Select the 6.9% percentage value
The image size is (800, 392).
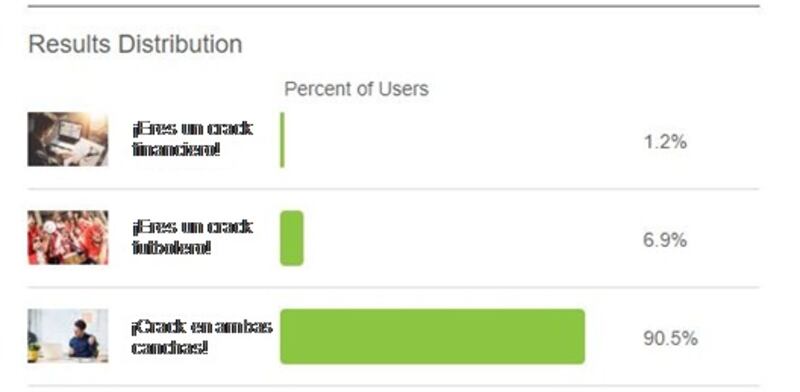coord(665,240)
